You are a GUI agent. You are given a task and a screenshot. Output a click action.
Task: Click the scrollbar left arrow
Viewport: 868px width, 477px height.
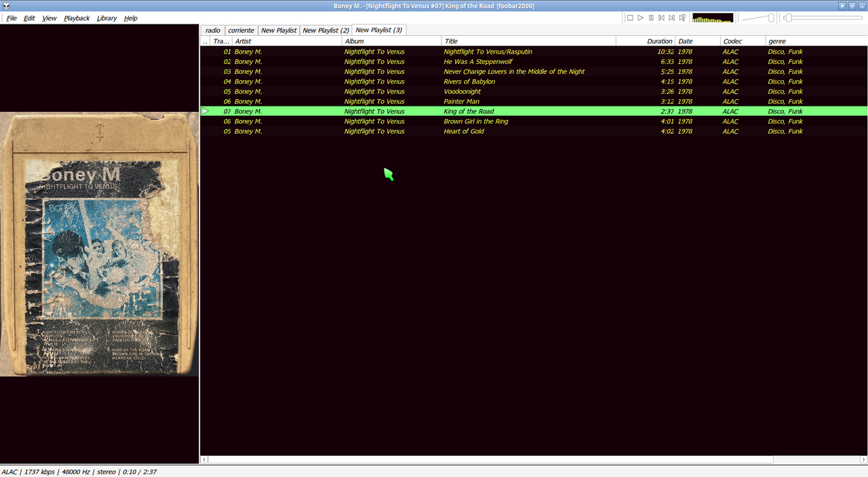pos(204,459)
